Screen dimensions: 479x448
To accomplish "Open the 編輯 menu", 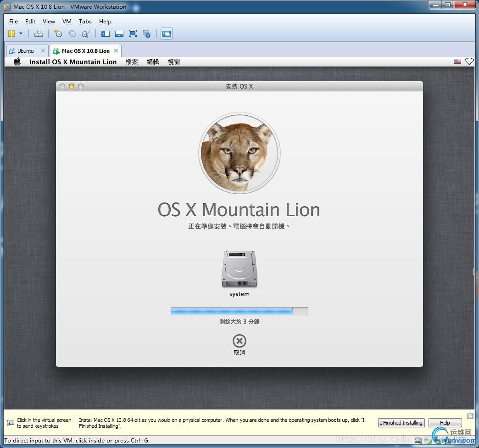I will (x=153, y=62).
